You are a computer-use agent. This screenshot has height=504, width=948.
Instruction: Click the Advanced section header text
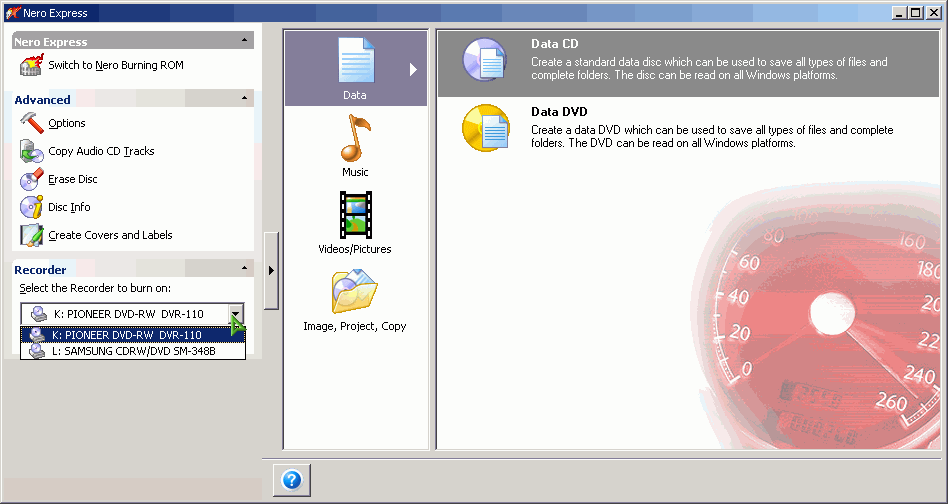point(42,100)
